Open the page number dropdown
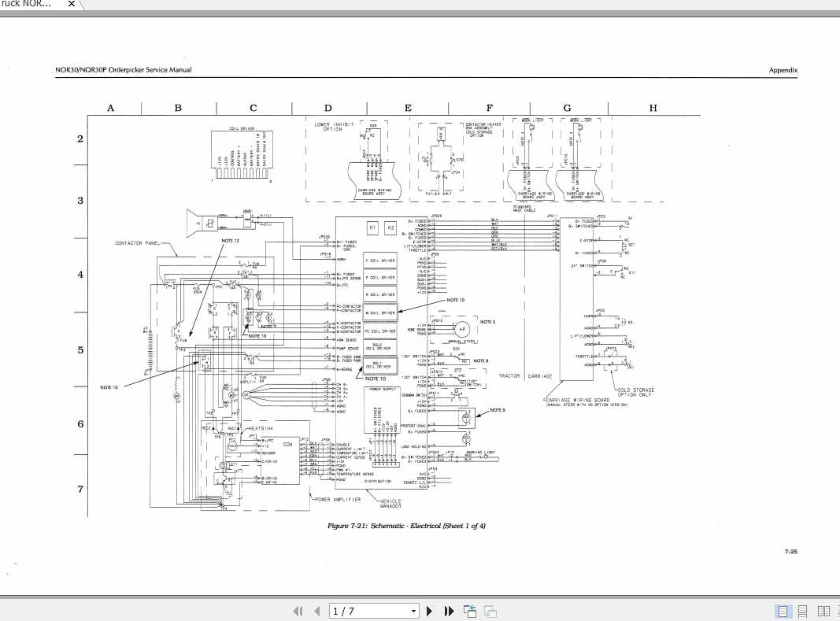The image size is (840, 621). point(415,611)
